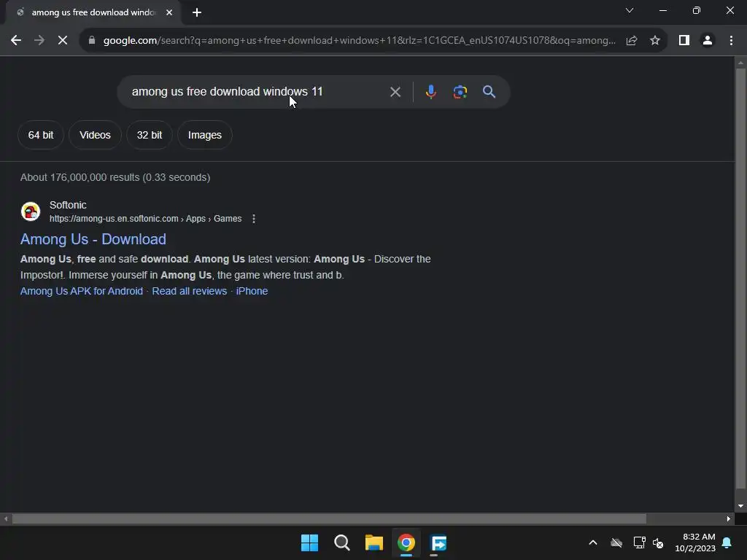Viewport: 747px width, 560px height.
Task: Open Chrome's three-dot menu
Action: (x=731, y=41)
